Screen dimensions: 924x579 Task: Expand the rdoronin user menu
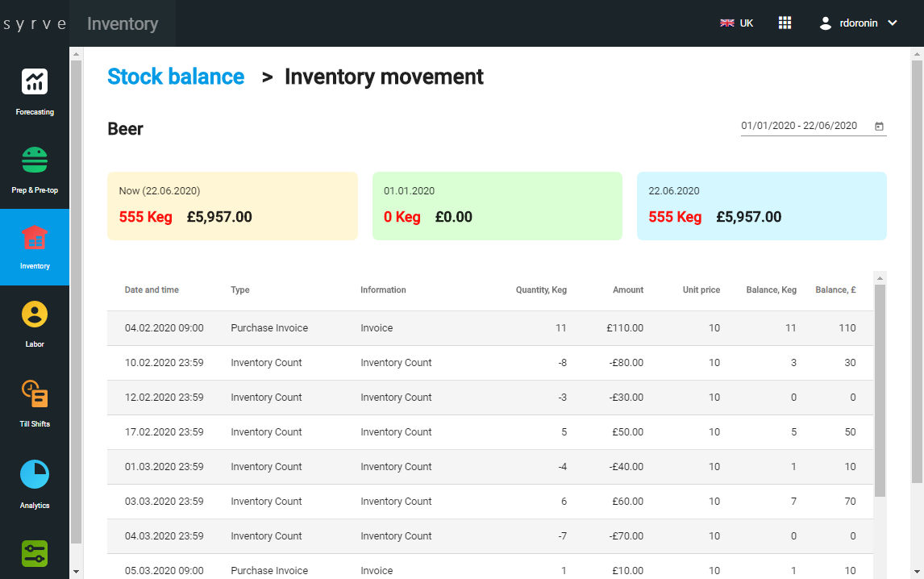tap(858, 23)
